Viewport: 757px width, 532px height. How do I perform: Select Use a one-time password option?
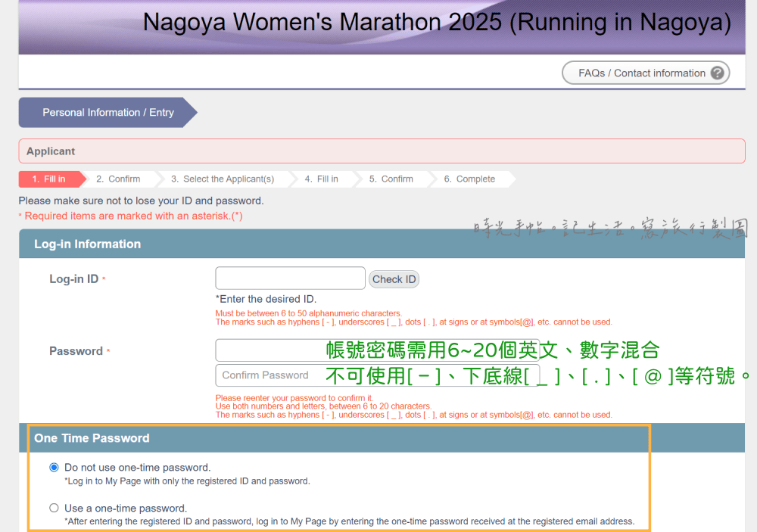(x=54, y=508)
